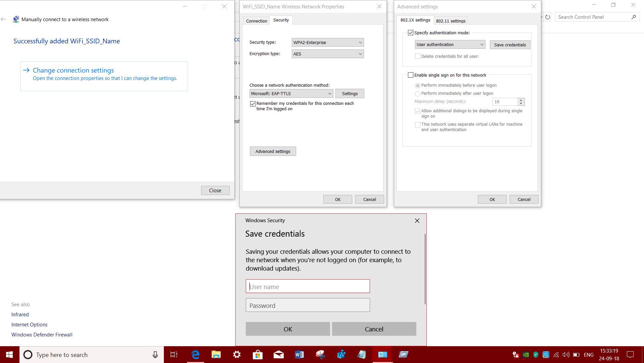644x363 pixels.
Task: Expand network authentication method dropdown
Action: (x=291, y=93)
